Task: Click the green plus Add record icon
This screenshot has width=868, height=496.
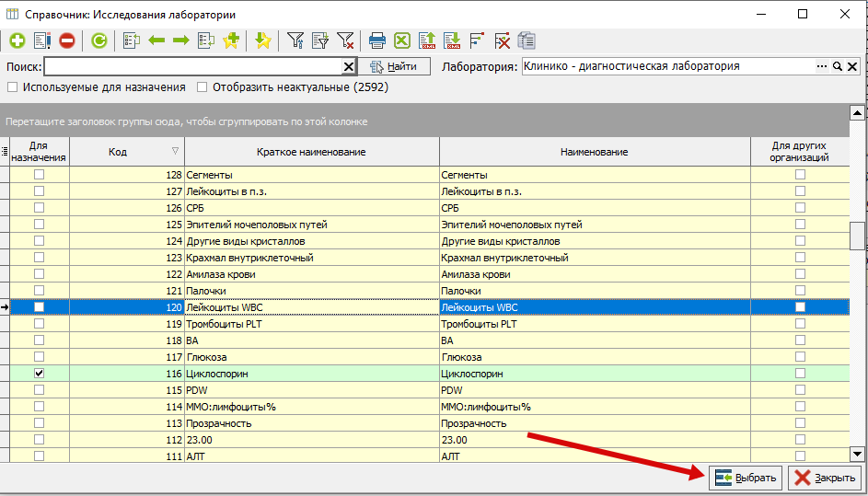Action: click(17, 40)
